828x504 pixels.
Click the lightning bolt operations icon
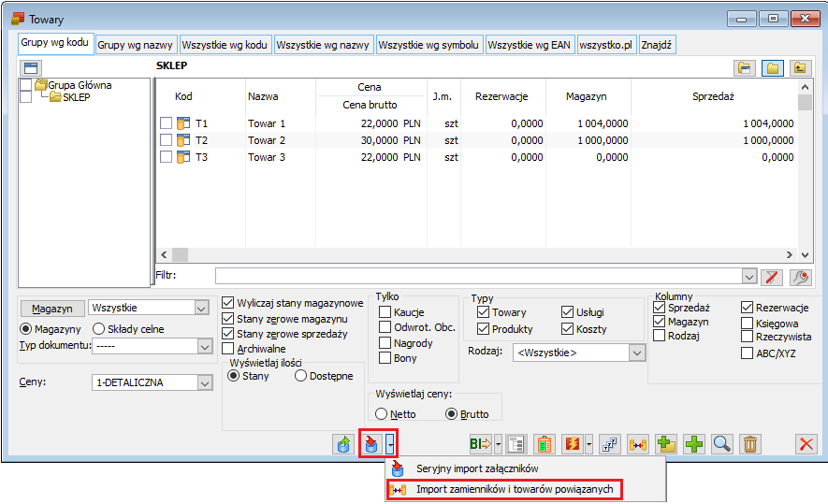tap(573, 444)
